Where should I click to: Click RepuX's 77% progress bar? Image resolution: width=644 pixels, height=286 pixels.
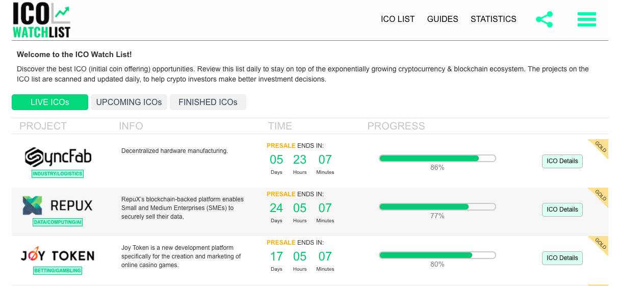click(x=437, y=207)
